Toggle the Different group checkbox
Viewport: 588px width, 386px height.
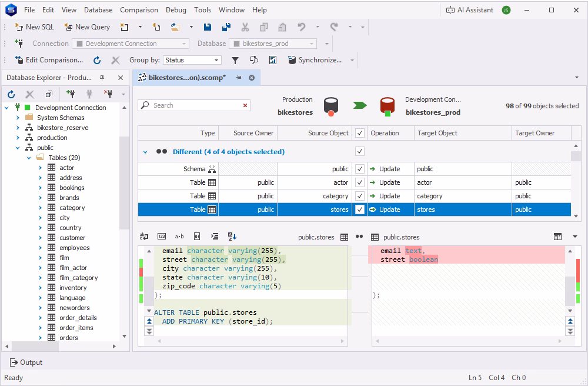(x=360, y=151)
